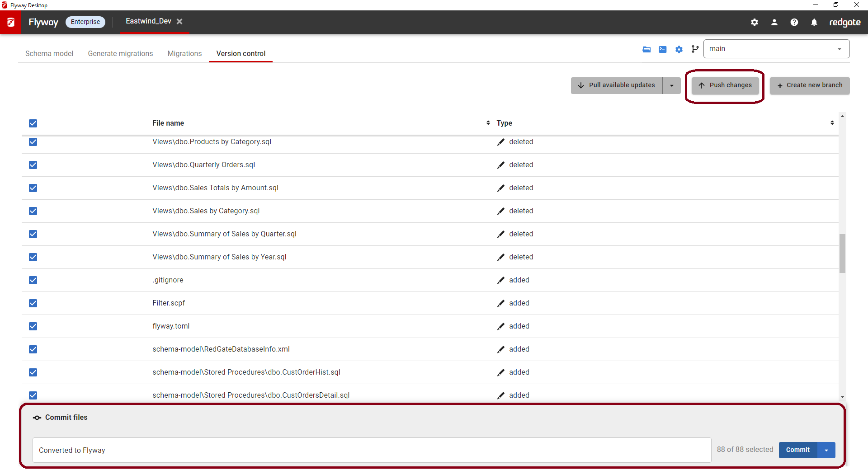Uncheck the .gitignore file checkbox
868x470 pixels.
click(x=33, y=280)
